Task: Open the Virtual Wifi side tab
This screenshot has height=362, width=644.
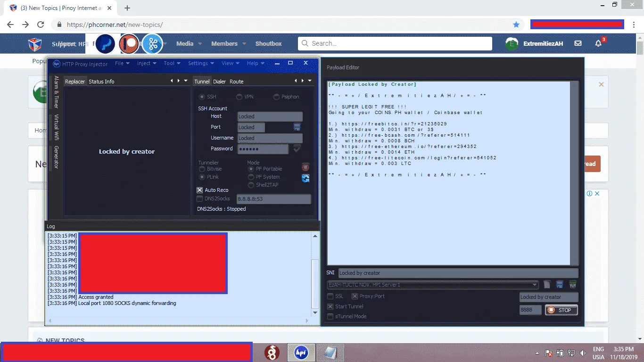Action: tap(56, 128)
